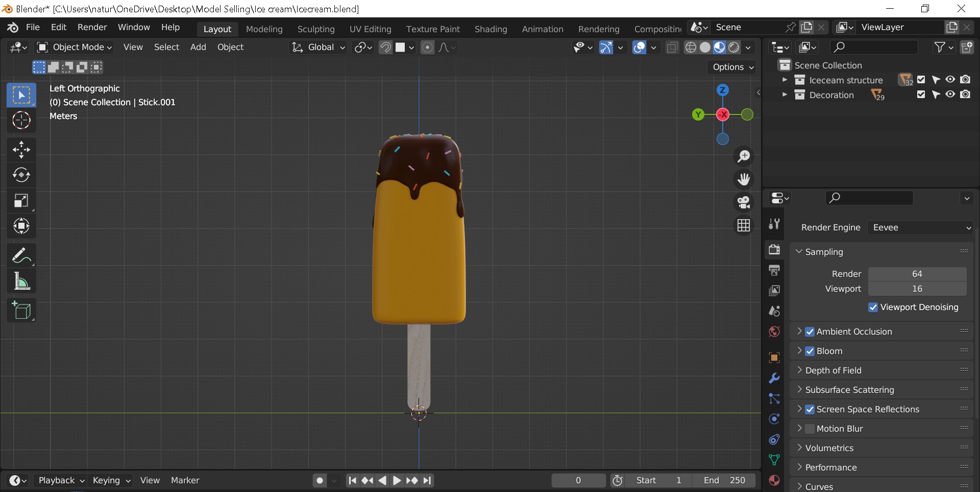Open the Particles properties tab

click(x=774, y=399)
